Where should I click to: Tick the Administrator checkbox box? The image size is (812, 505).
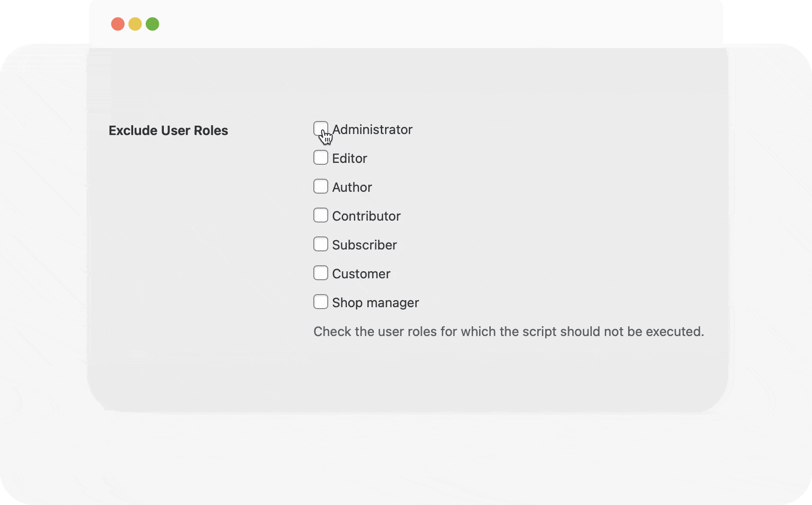321,128
